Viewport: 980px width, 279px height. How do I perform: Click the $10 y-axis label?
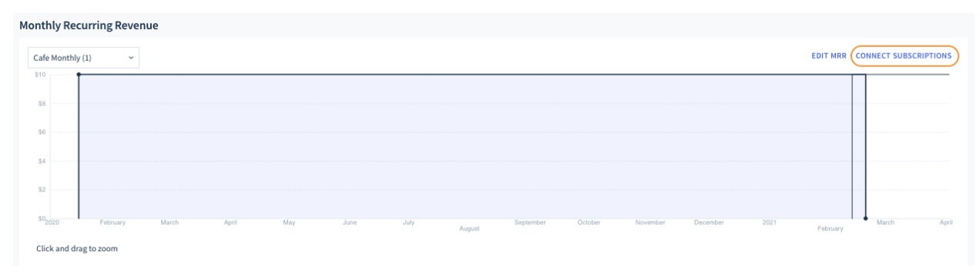click(x=40, y=75)
